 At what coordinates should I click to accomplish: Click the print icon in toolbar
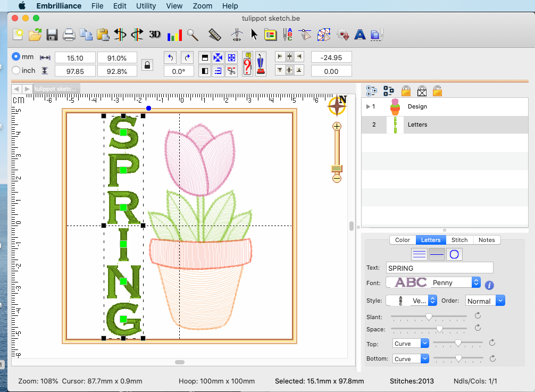69,35
